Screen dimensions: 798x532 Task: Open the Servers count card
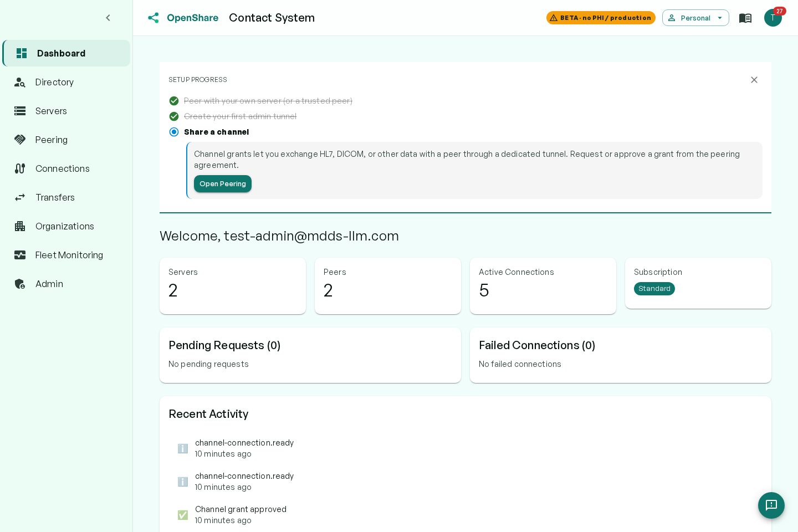click(x=233, y=286)
